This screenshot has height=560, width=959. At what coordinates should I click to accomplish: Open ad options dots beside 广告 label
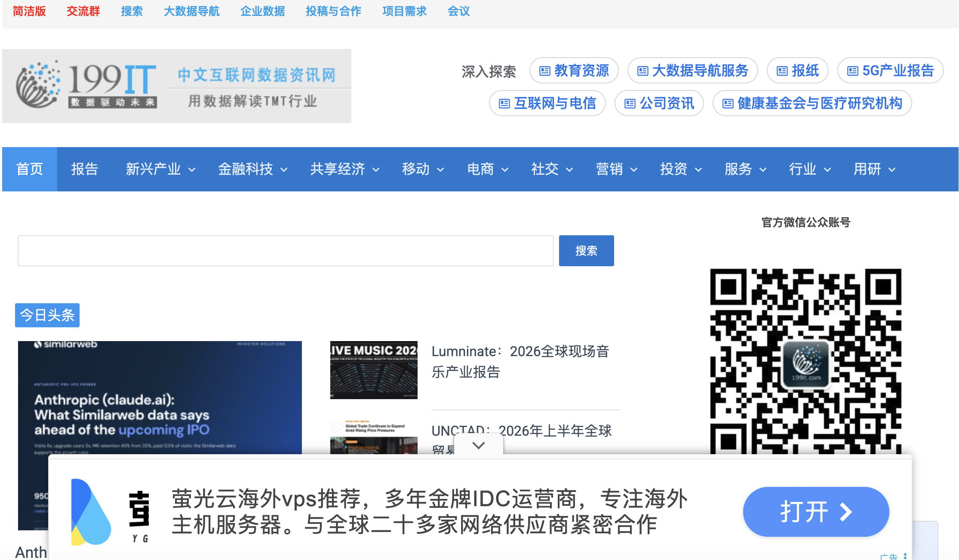point(905,556)
